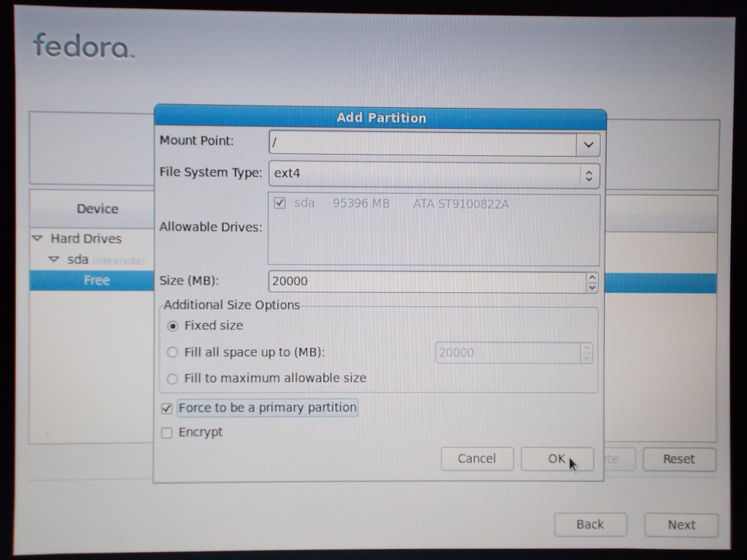
Task: Decrease Size (MB) with down arrow
Action: click(592, 287)
